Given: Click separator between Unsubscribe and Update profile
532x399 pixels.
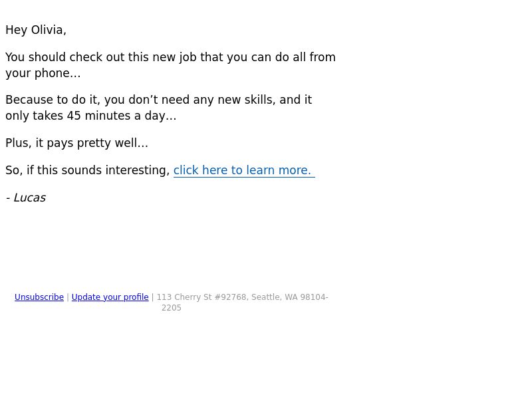Looking at the screenshot, I should [68, 297].
